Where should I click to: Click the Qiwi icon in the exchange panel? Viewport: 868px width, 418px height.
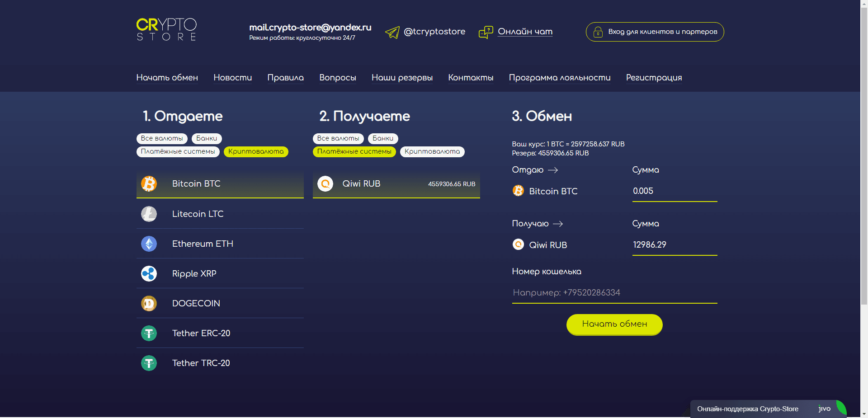[x=518, y=244]
